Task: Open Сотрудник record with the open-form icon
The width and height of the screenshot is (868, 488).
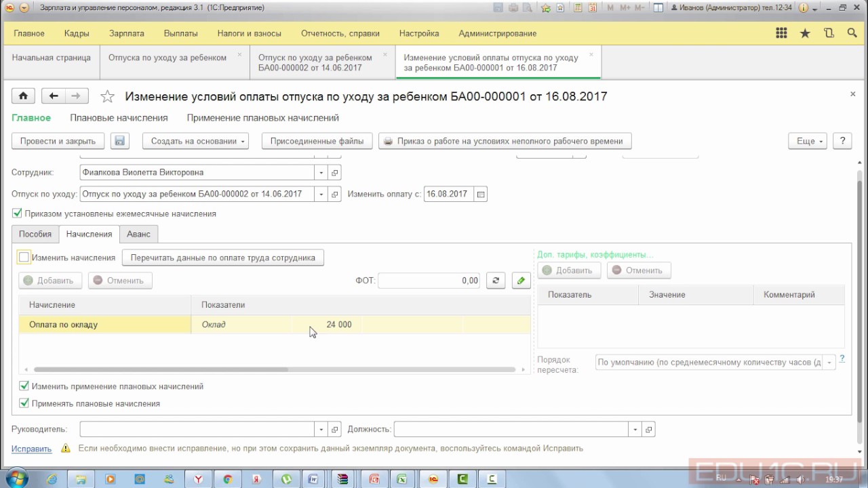Action: coord(334,173)
